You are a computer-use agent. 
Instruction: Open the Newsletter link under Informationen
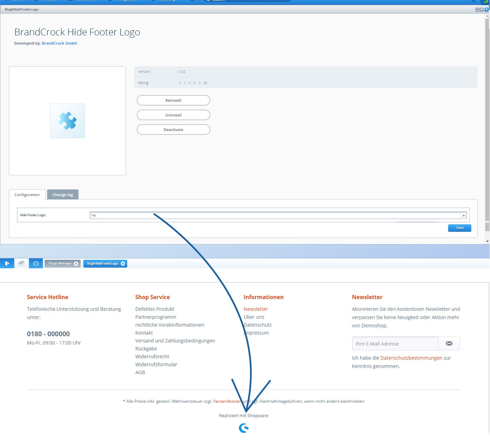(x=256, y=309)
